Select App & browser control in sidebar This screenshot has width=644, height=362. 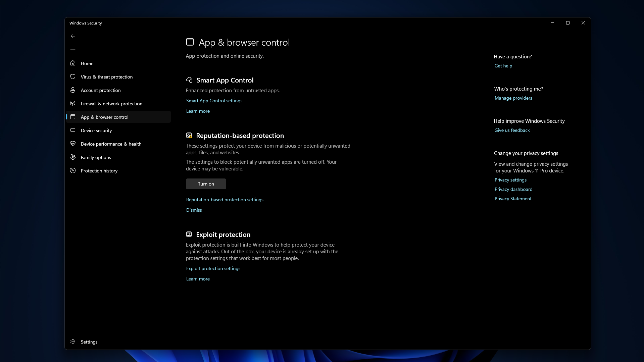click(118, 117)
